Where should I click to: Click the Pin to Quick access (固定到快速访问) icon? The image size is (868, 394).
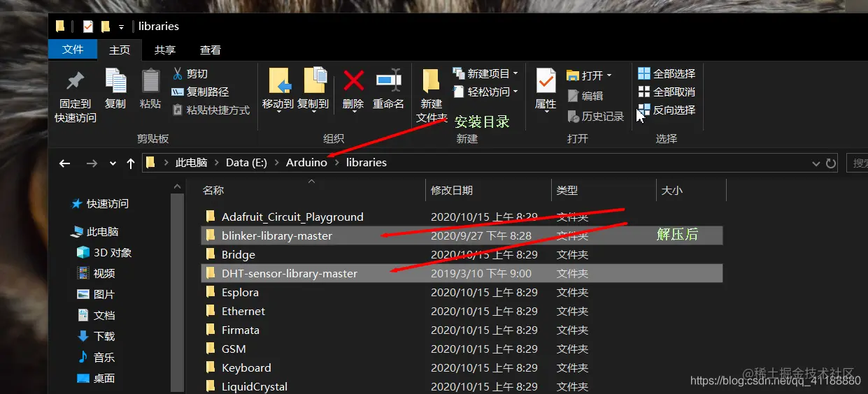pyautogui.click(x=76, y=82)
